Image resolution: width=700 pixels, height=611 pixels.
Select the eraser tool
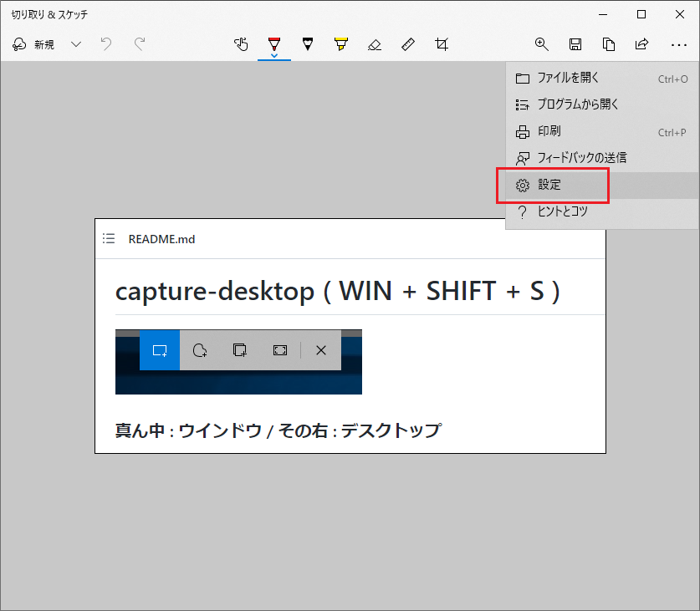point(375,44)
